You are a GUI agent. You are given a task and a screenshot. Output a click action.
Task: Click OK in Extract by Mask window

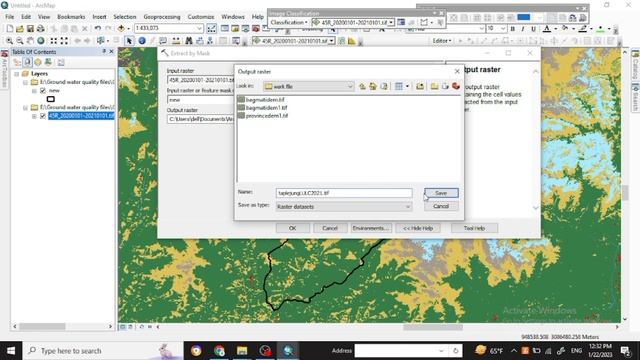click(x=292, y=228)
